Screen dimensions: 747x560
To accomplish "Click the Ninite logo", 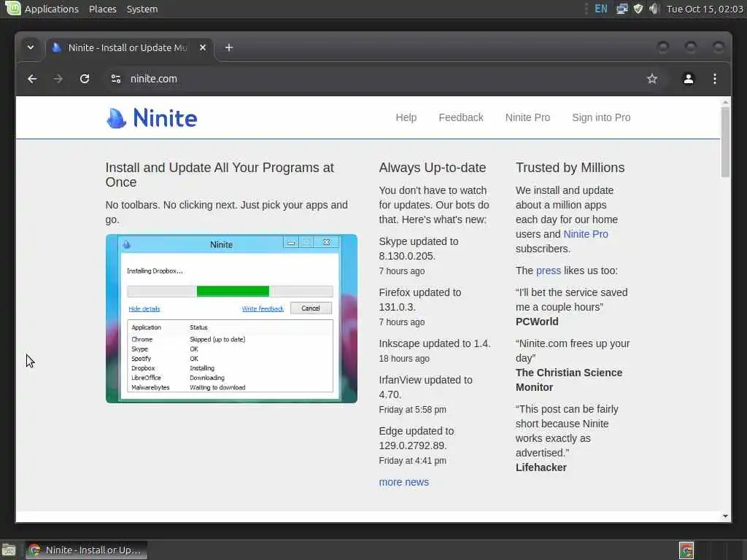I will tap(152, 117).
